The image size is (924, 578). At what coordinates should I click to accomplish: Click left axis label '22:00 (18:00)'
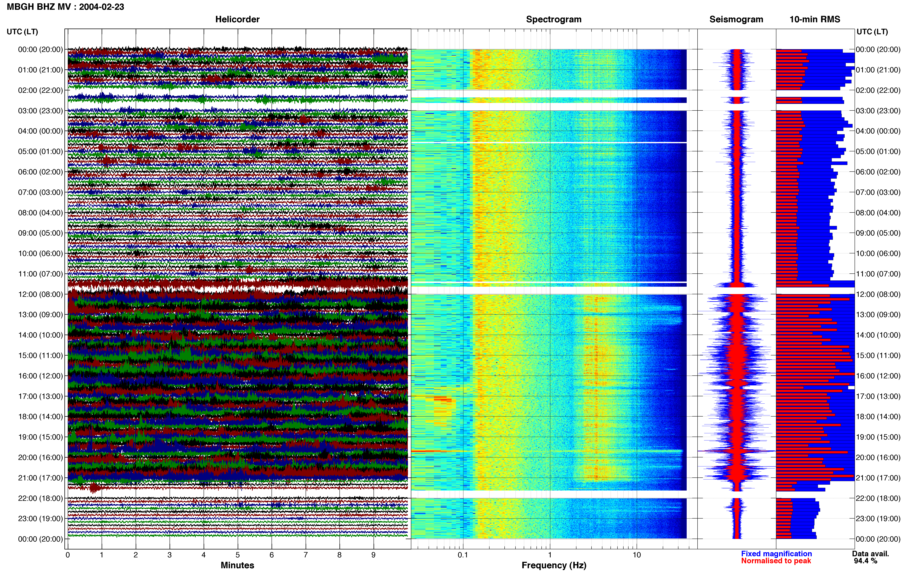click(x=41, y=498)
